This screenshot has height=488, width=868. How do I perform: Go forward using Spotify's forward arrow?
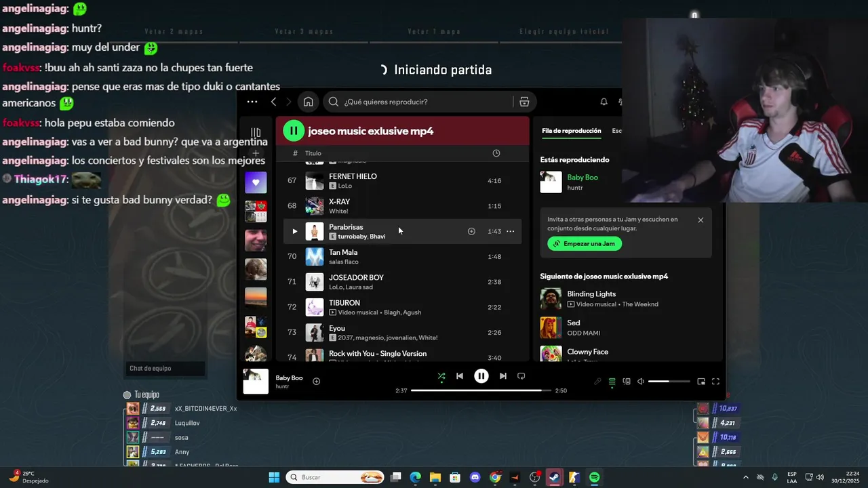click(288, 102)
